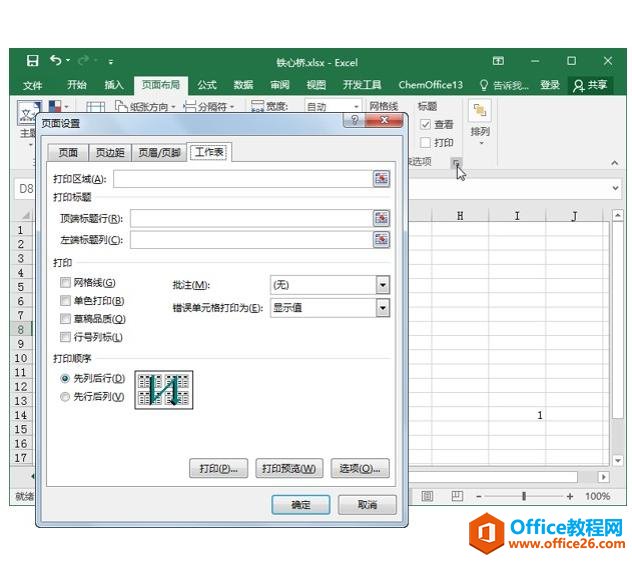
Task: Click the 取消 cancel button
Action: (367, 505)
